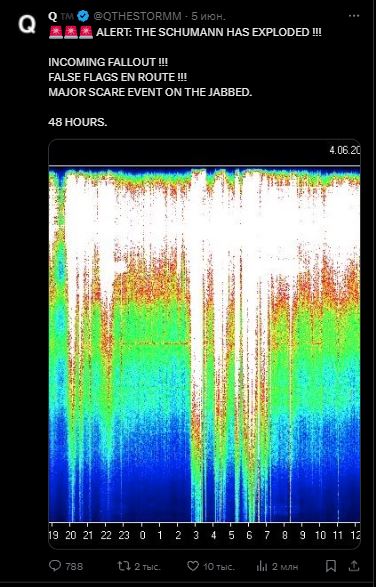Click the 'ALERT: THE SCHUMANN HAS EXPLODED' text

point(209,32)
